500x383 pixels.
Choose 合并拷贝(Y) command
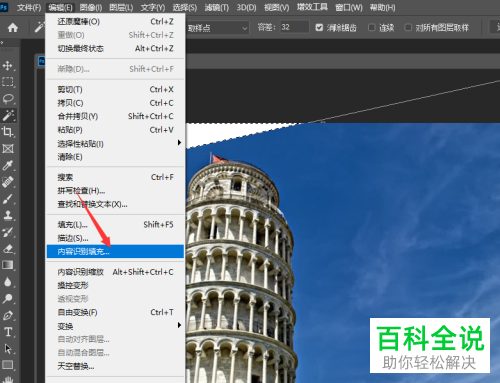click(x=115, y=116)
